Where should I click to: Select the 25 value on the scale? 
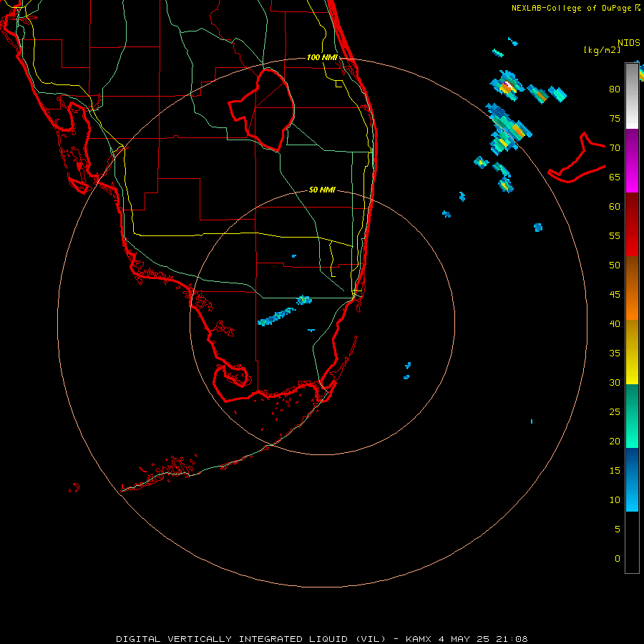coord(615,412)
